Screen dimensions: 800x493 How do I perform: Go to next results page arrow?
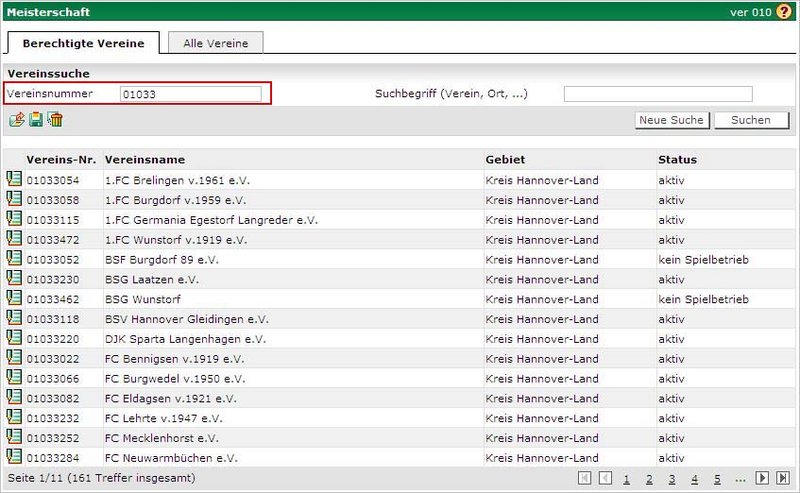[x=762, y=478]
